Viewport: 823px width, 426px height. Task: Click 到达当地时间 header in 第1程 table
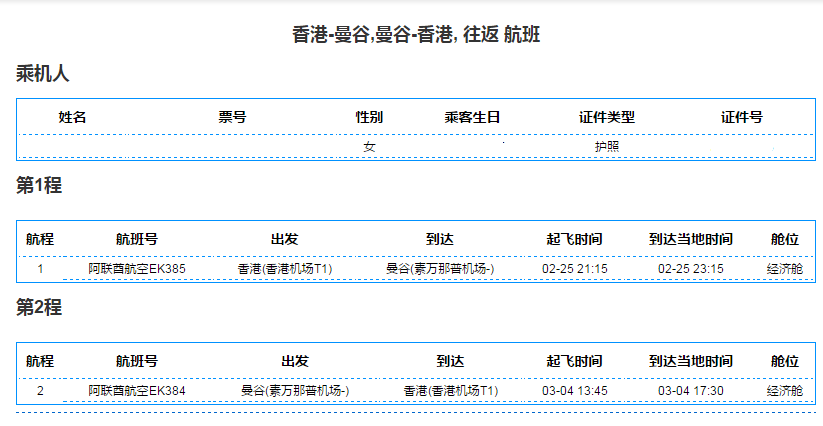pyautogui.click(x=691, y=239)
